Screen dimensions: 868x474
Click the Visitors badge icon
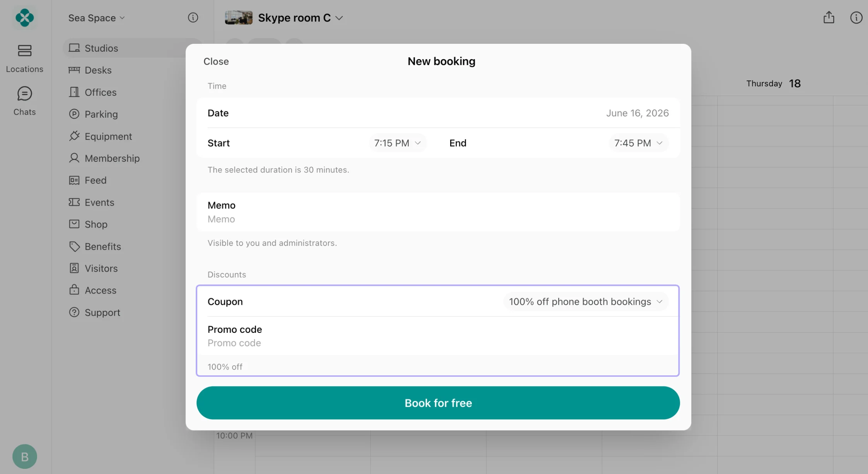pos(74,269)
